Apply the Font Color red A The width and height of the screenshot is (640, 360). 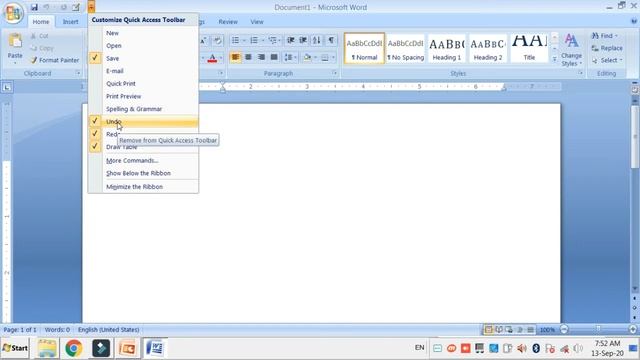click(x=212, y=58)
